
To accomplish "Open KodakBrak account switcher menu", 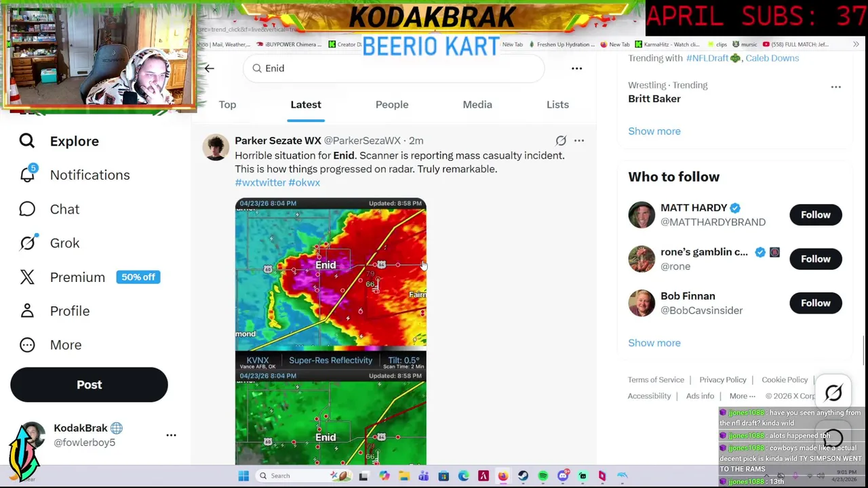I will pyautogui.click(x=171, y=435).
